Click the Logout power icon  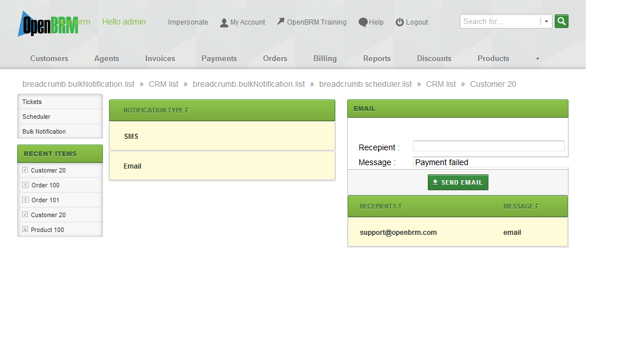[x=400, y=22]
